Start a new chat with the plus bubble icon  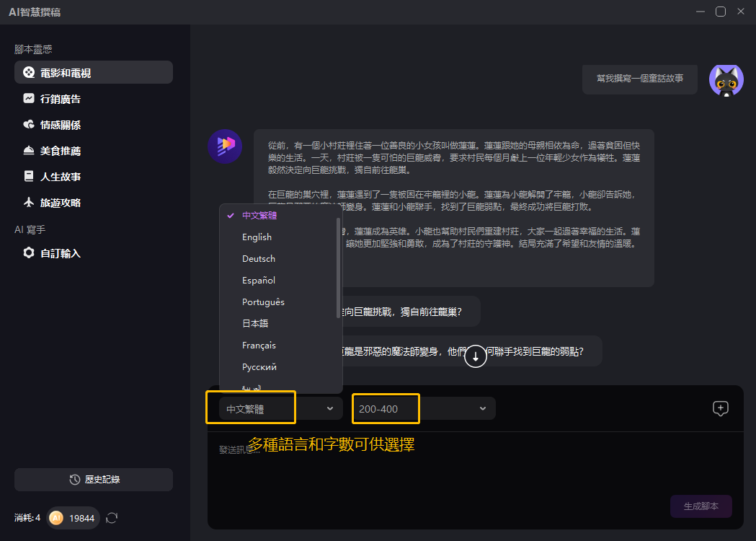tap(720, 408)
